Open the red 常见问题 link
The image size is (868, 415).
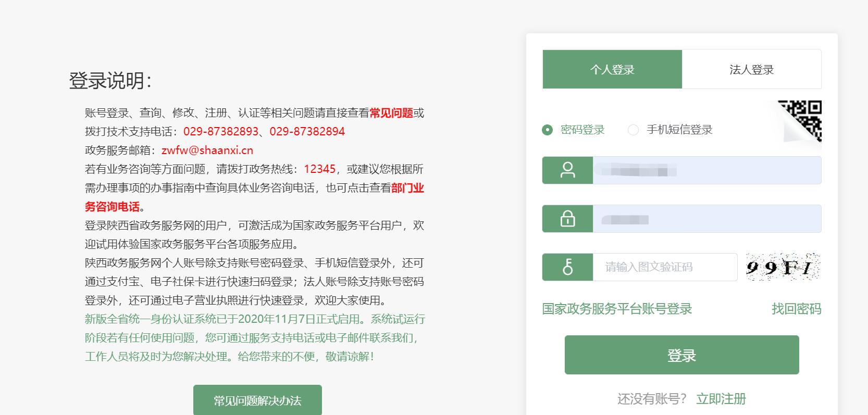point(391,113)
